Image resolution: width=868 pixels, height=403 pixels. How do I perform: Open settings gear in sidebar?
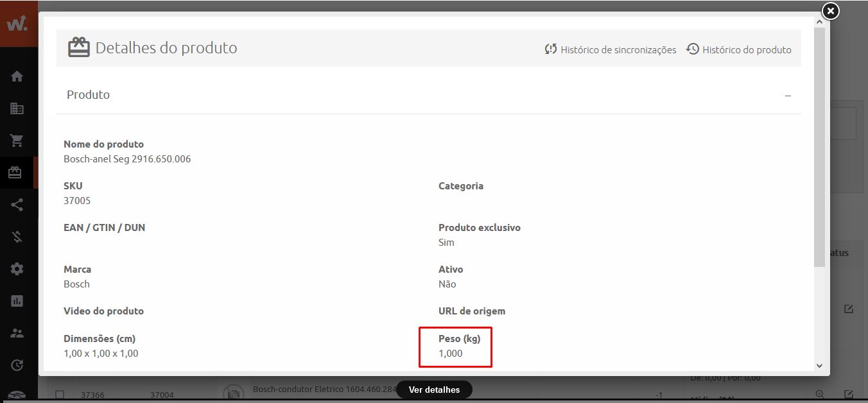click(x=17, y=269)
